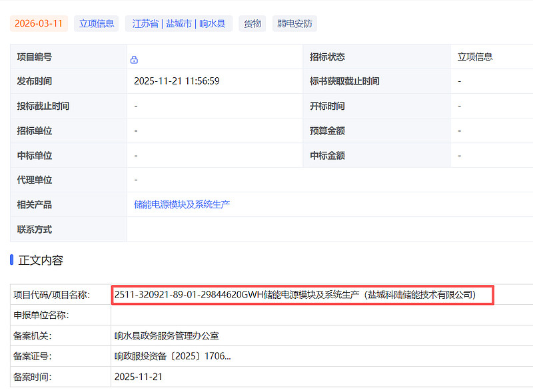Click the 中标金额 label
Viewport: 533px width, 392px height.
(x=327, y=156)
